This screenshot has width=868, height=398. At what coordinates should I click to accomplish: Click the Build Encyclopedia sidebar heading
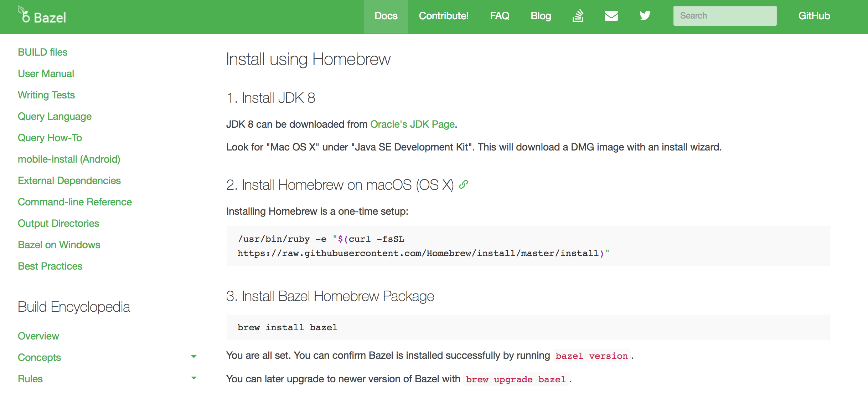click(x=74, y=307)
